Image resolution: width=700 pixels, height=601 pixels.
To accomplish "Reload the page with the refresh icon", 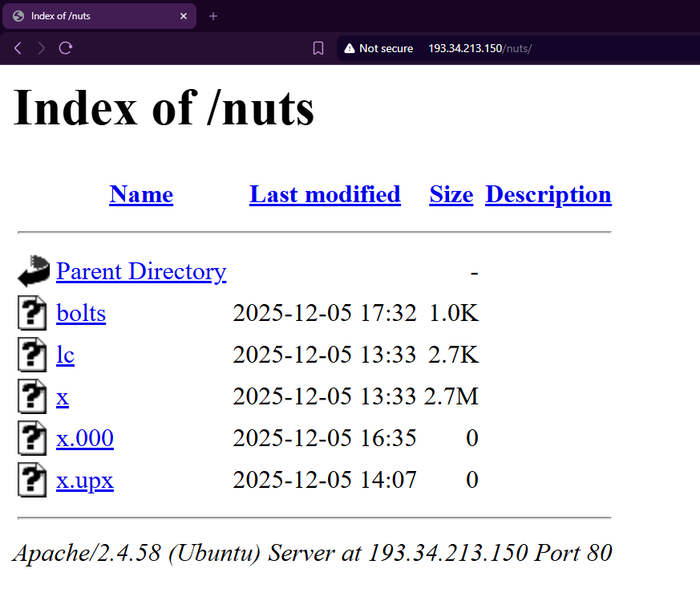I will (x=66, y=48).
